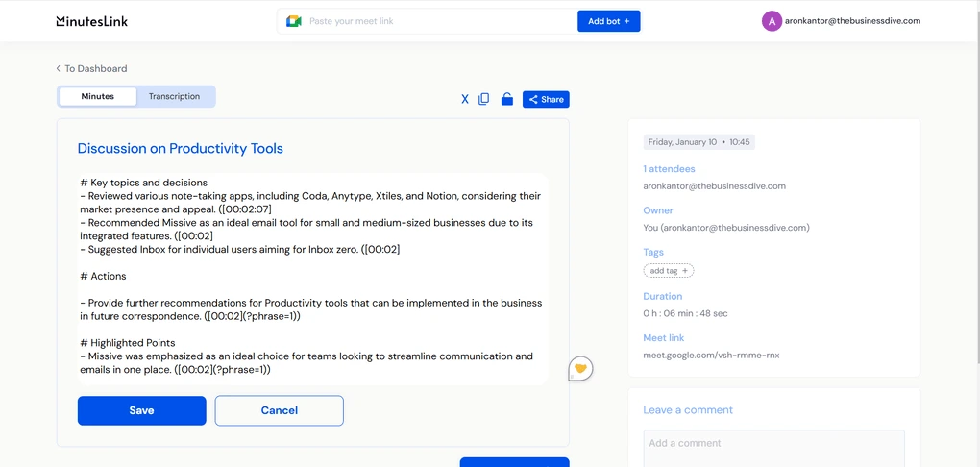Click the attendee email aronkantor@thebusinessdive.com
Image resolution: width=980 pixels, height=467 pixels.
tap(715, 186)
